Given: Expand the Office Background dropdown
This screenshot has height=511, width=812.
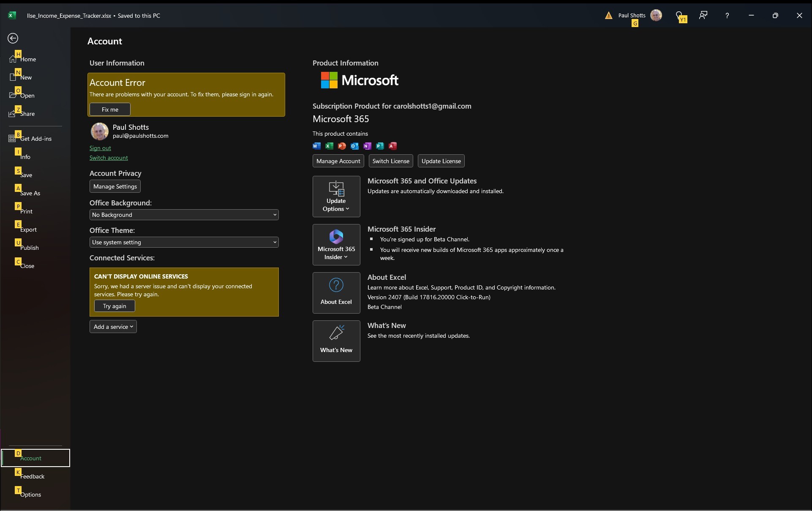Looking at the screenshot, I should [184, 215].
